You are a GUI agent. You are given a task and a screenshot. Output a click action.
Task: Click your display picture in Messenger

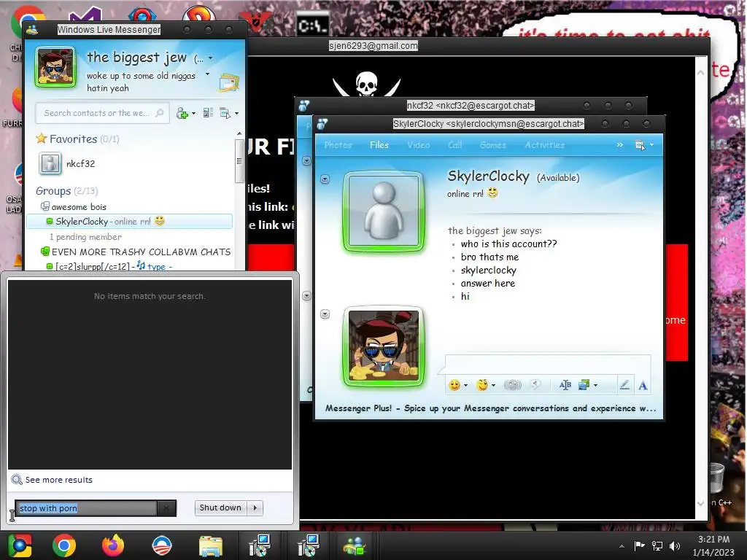55,67
